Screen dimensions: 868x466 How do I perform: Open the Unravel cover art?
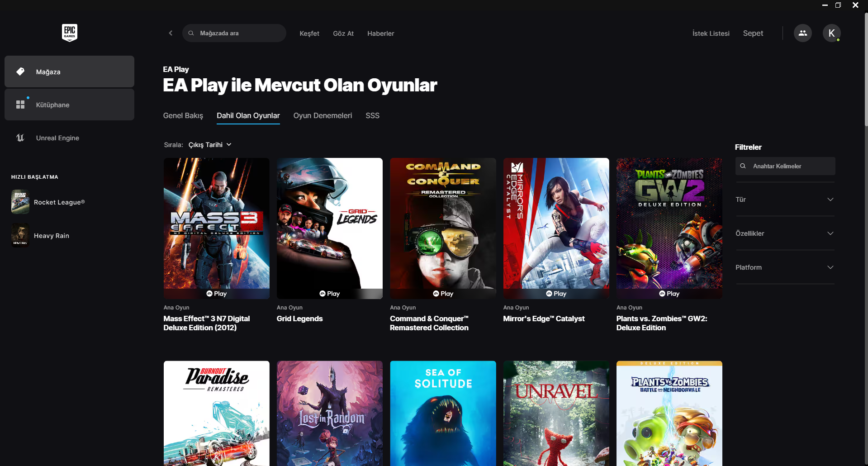[556, 414]
